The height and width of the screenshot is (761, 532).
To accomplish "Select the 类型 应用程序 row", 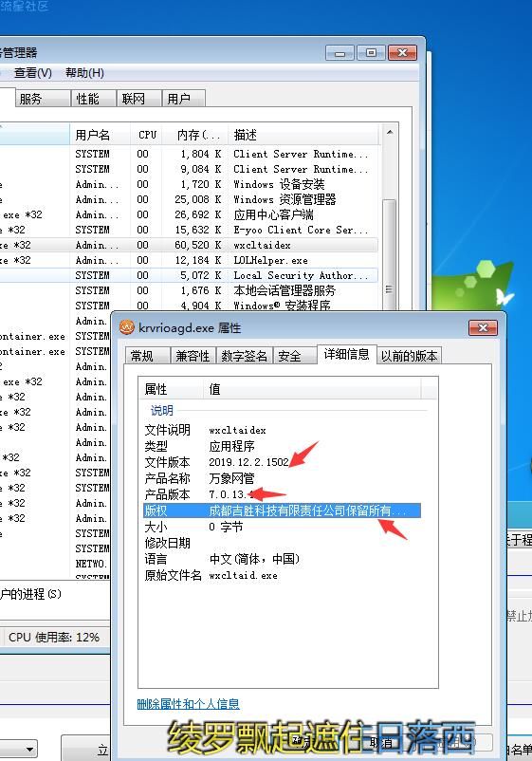I will (282, 446).
